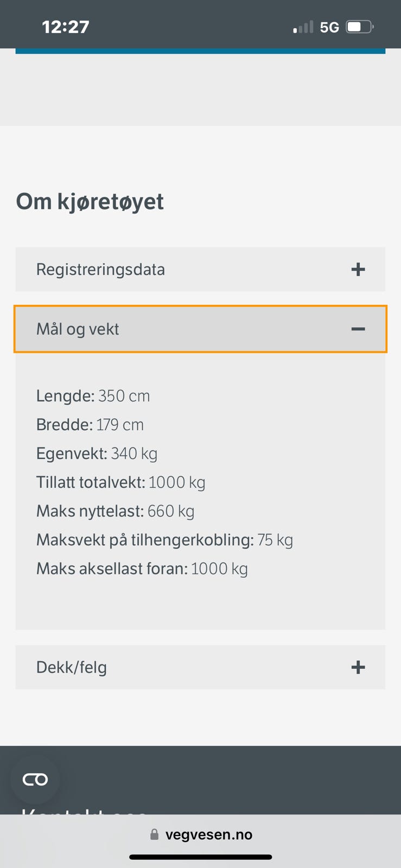Tap the Maks aksellast foran line

142,569
